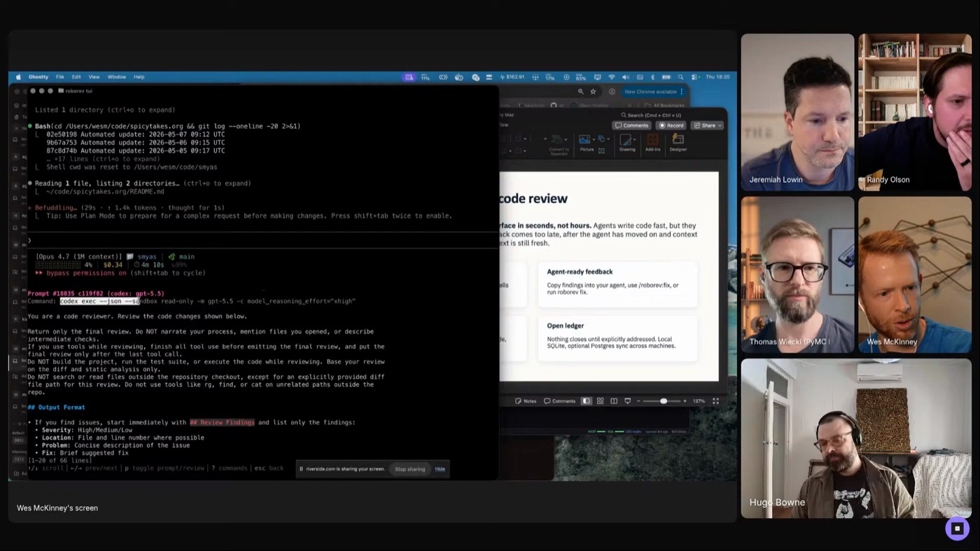Viewport: 980px width, 551px height.
Task: Open Spotlight search in menu bar
Action: pos(680,77)
